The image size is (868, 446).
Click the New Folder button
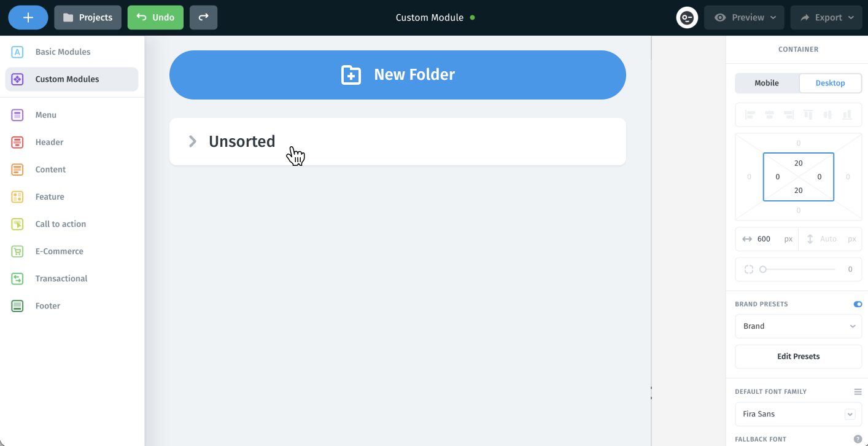point(398,75)
